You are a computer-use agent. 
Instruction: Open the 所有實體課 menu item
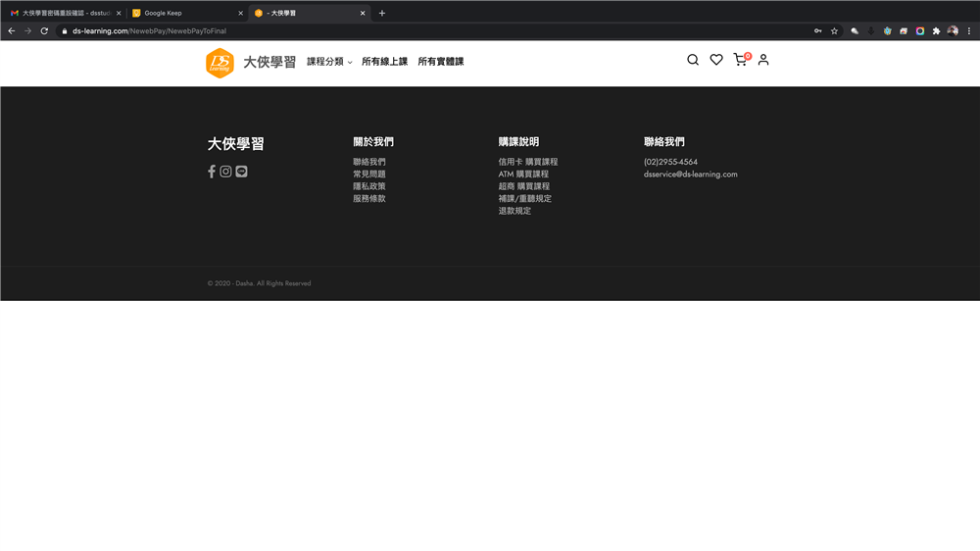pyautogui.click(x=440, y=62)
